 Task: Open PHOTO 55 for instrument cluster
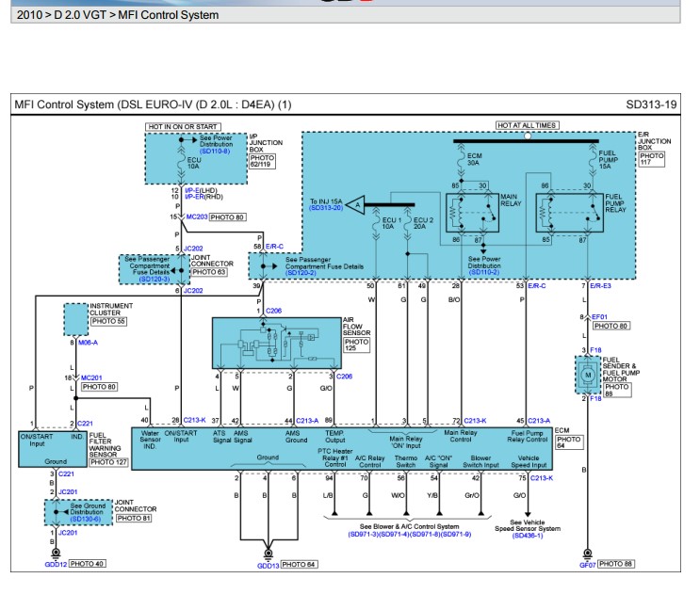tap(108, 322)
